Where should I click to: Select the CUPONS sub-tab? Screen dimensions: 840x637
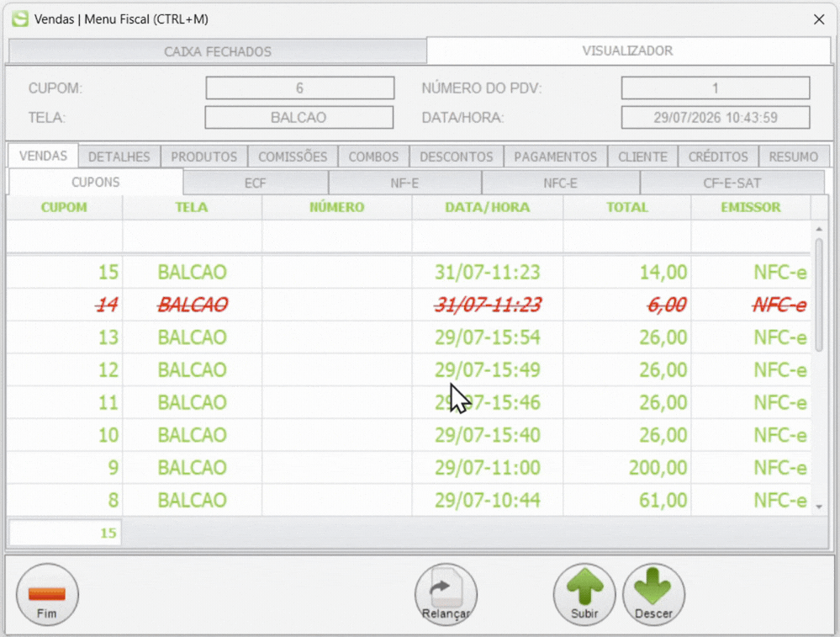point(95,183)
